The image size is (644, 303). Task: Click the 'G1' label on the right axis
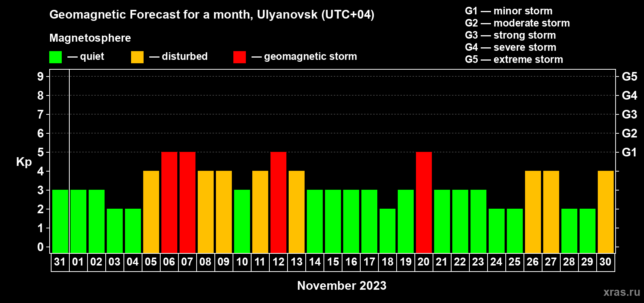pyautogui.click(x=629, y=152)
